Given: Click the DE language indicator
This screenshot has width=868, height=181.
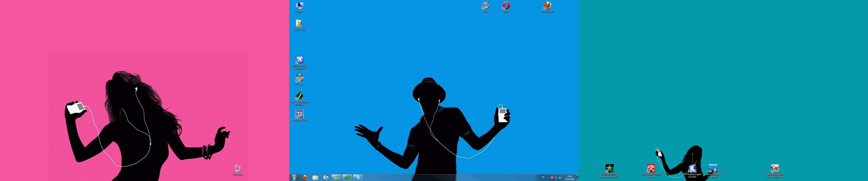Looking at the screenshot, I should 543,178.
